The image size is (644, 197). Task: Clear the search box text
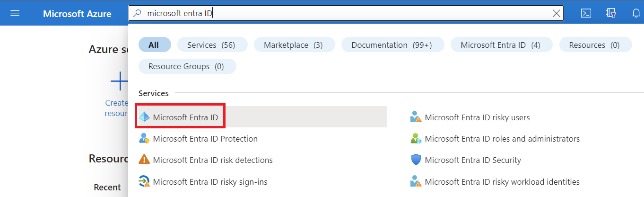click(x=557, y=13)
